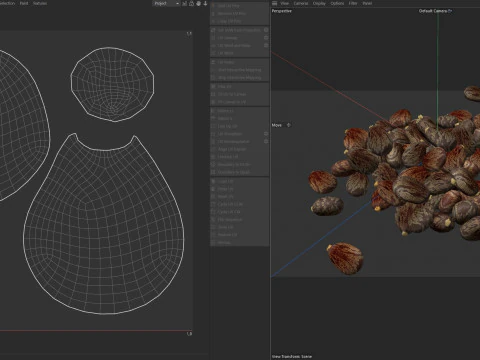Open the viewport View menu

[284, 3]
